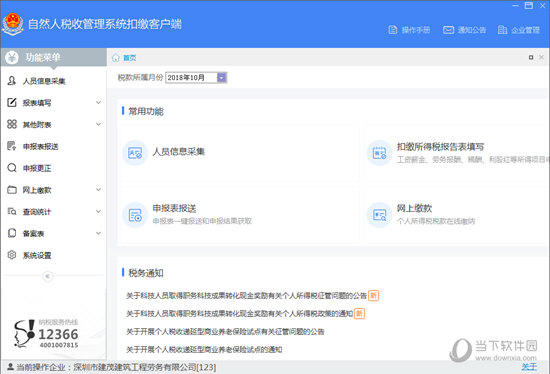Click 系统设置 gear icon in sidebar
The height and width of the screenshot is (374, 550).
point(12,255)
